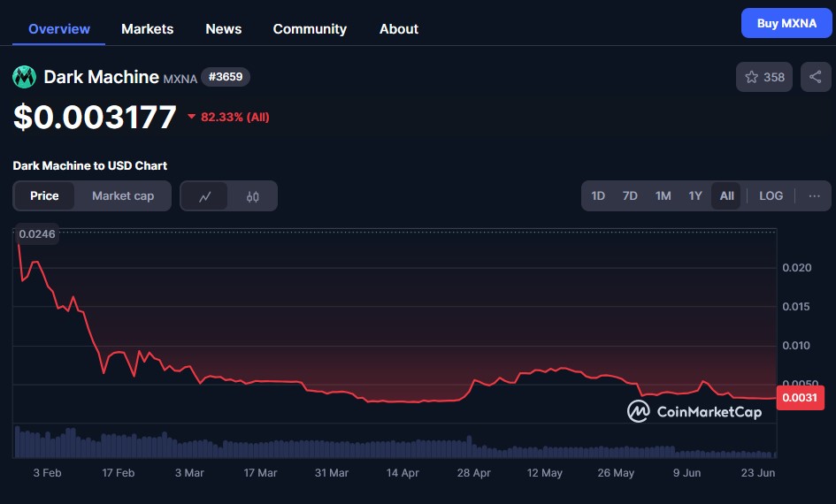Open the Community tab
This screenshot has width=836, height=504.
pyautogui.click(x=310, y=29)
